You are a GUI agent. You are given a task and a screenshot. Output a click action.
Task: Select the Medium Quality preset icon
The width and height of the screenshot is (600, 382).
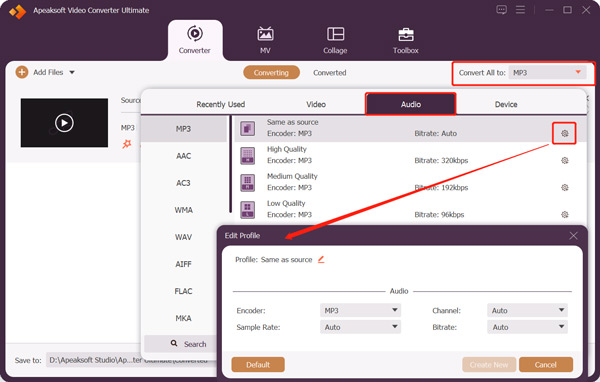pyautogui.click(x=248, y=183)
